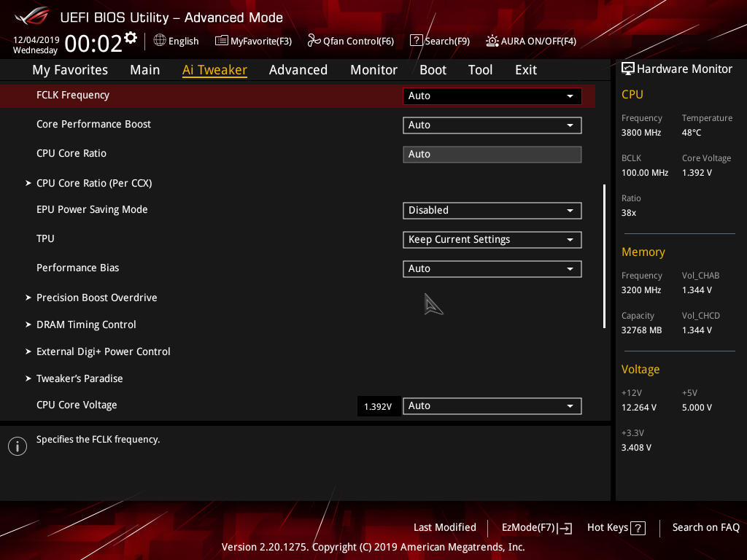
Task: Expand External Digi+ Power Control submenu
Action: 103,351
